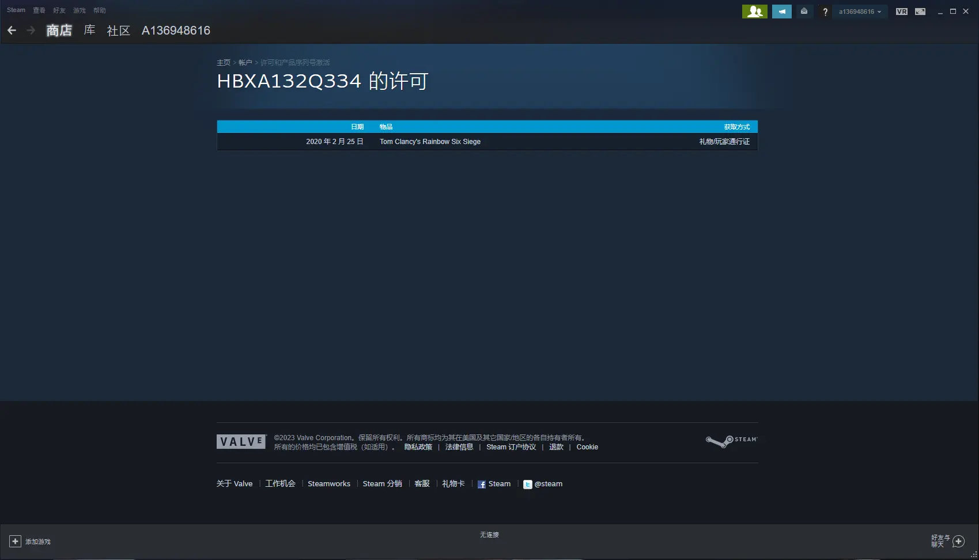
Task: Open the 游戏 menu
Action: click(80, 10)
